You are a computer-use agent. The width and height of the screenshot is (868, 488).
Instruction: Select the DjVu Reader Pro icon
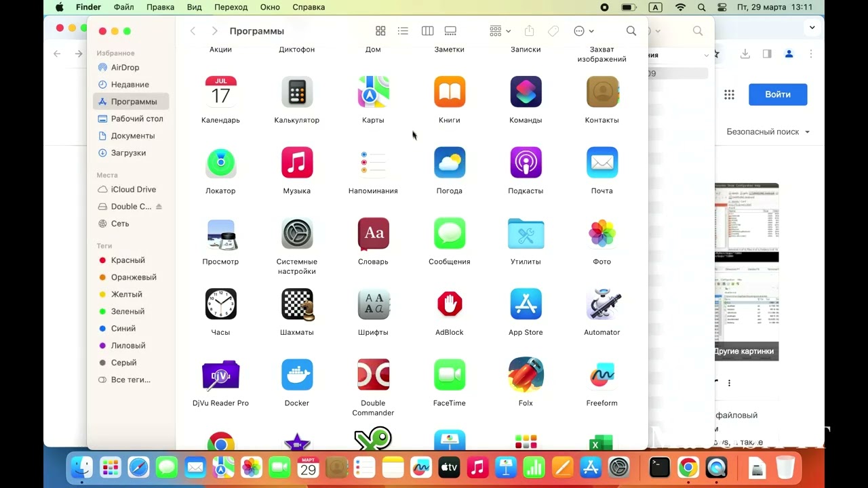tap(220, 375)
